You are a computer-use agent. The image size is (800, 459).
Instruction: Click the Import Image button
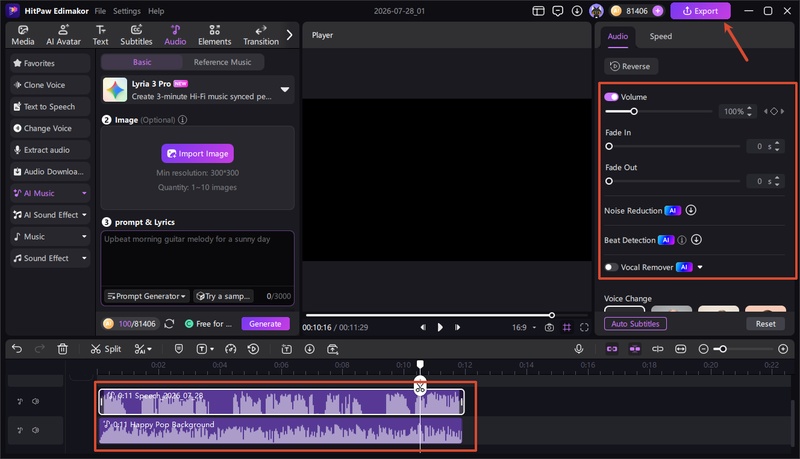click(197, 154)
